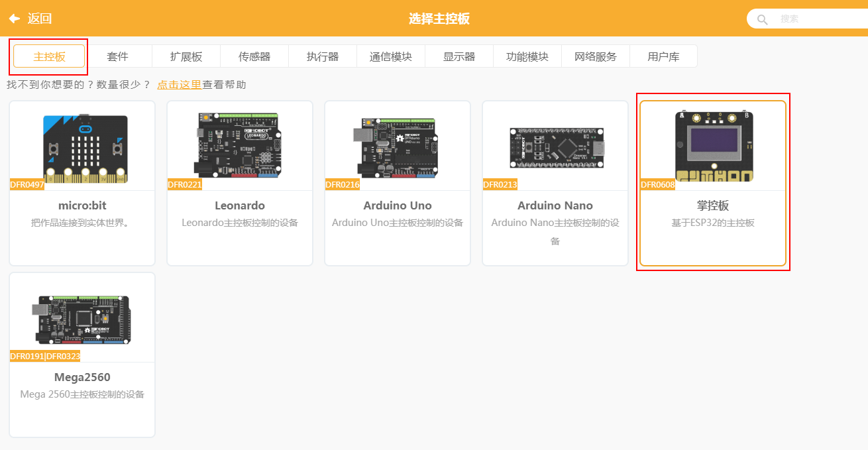
Task: Focus the 搜索 search field
Action: click(807, 19)
